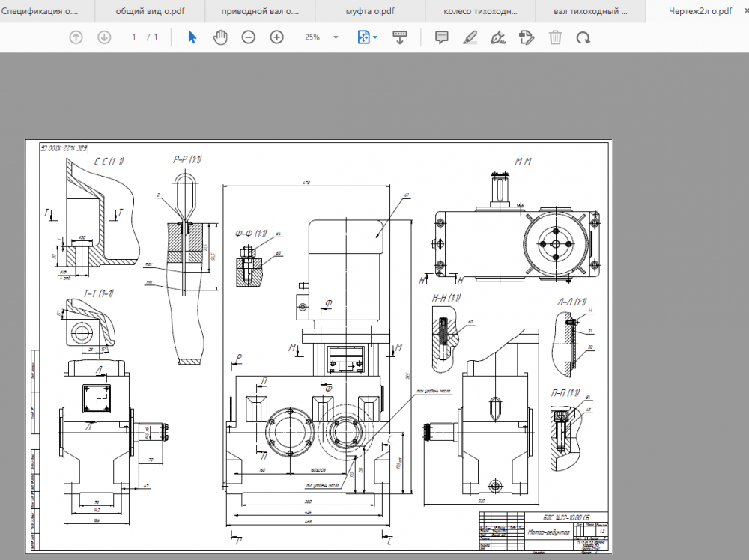Select the Hand pan tool
The image size is (749, 560).
[x=219, y=37]
